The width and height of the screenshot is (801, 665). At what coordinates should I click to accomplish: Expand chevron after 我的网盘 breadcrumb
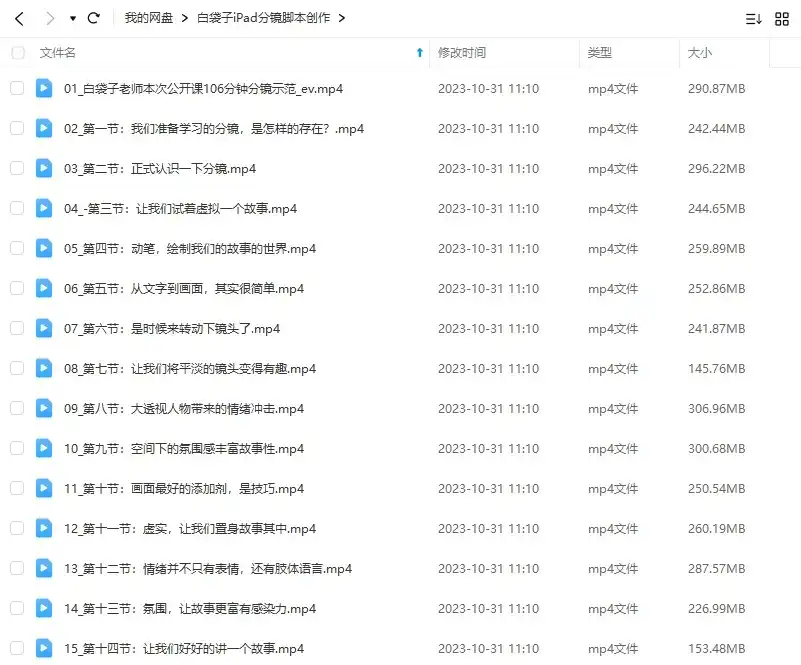coord(185,18)
